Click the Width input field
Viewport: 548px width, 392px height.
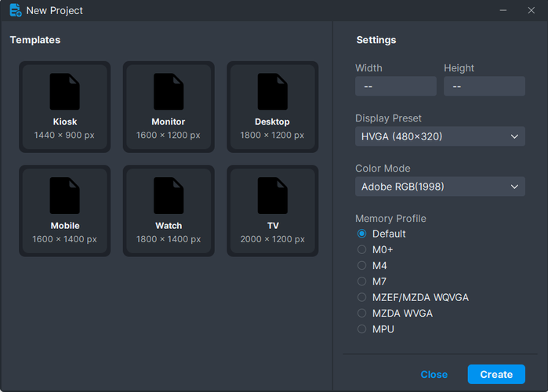pos(396,86)
